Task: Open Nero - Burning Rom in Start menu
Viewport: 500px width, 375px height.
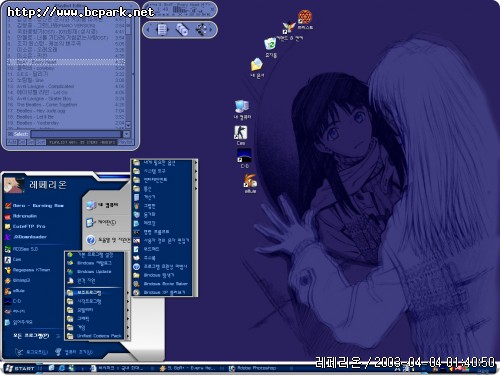Action: (x=34, y=206)
